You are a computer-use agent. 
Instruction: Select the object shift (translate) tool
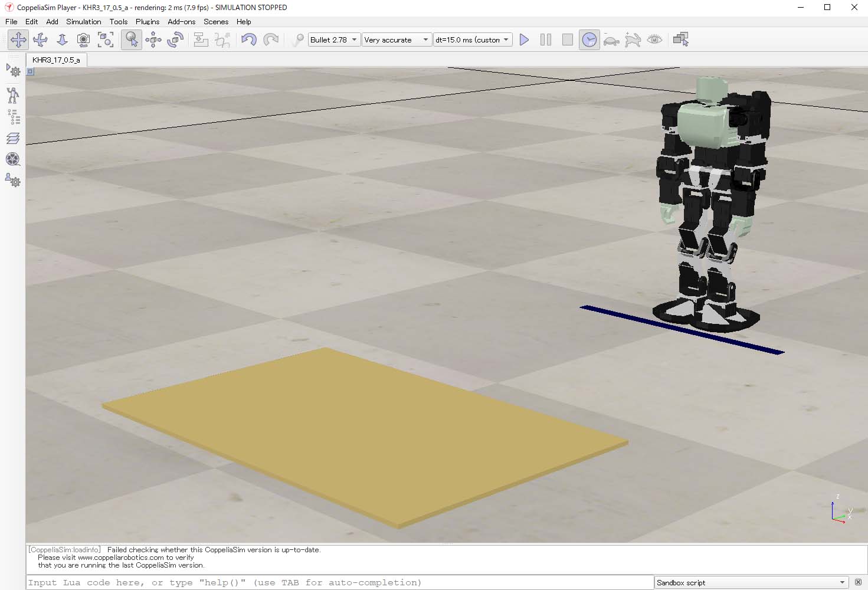pos(153,40)
